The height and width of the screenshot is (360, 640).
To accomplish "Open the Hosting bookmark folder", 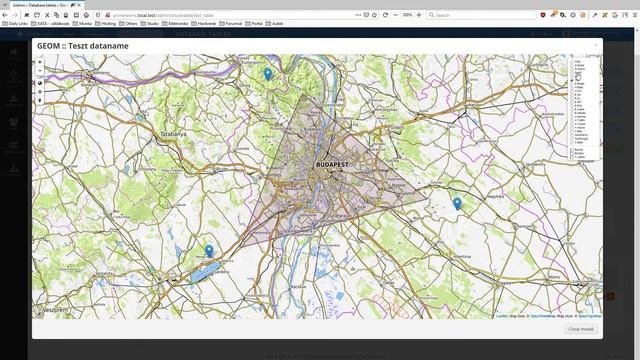I will [x=106, y=24].
